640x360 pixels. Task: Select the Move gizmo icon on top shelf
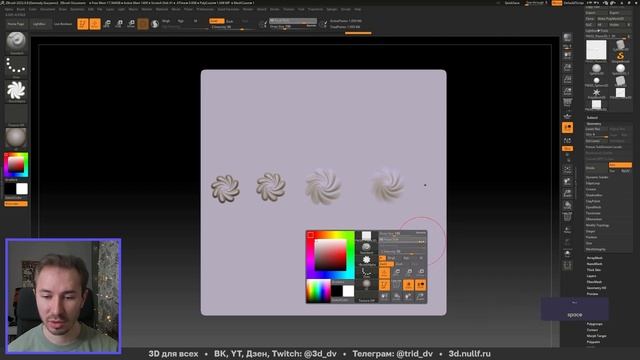pyautogui.click(x=107, y=24)
